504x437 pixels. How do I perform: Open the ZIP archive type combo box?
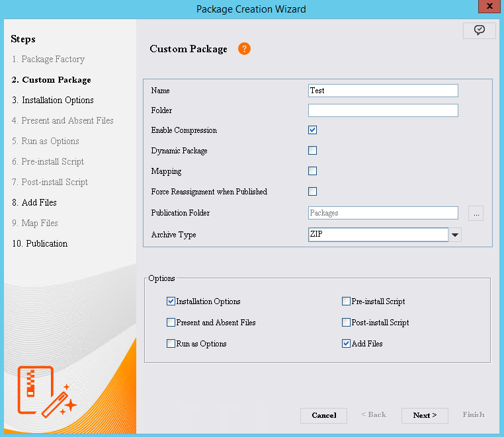point(378,235)
